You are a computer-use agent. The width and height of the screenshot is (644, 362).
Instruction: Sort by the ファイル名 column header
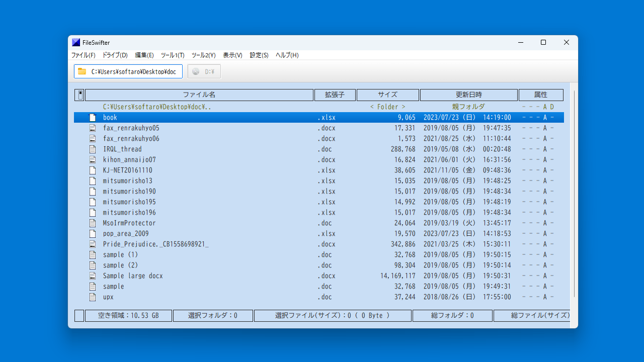(199, 95)
